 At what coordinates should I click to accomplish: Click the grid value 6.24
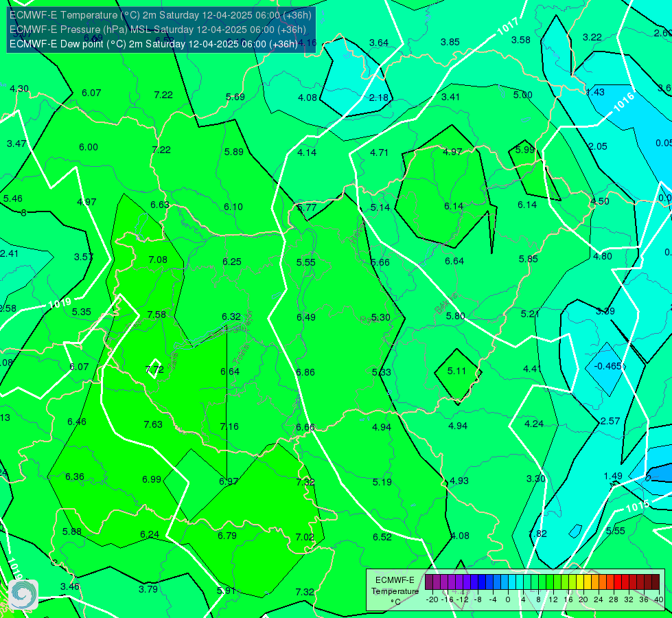(150, 534)
